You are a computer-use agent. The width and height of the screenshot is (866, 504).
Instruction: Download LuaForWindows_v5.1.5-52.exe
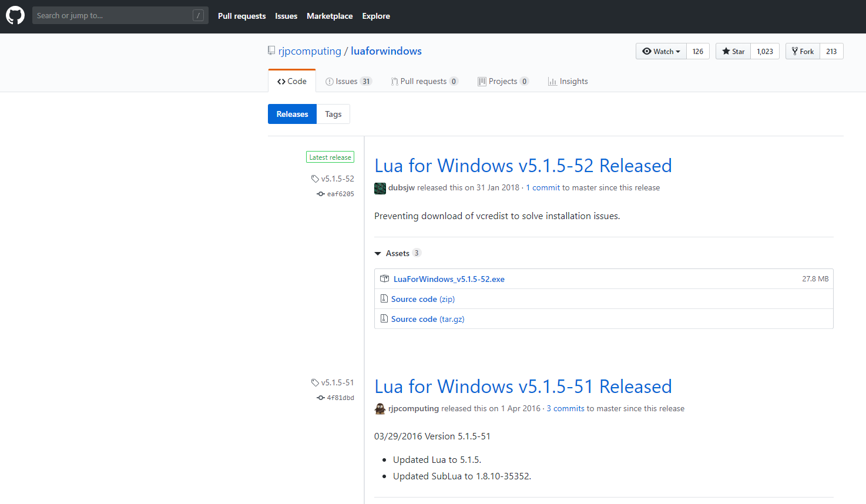449,279
